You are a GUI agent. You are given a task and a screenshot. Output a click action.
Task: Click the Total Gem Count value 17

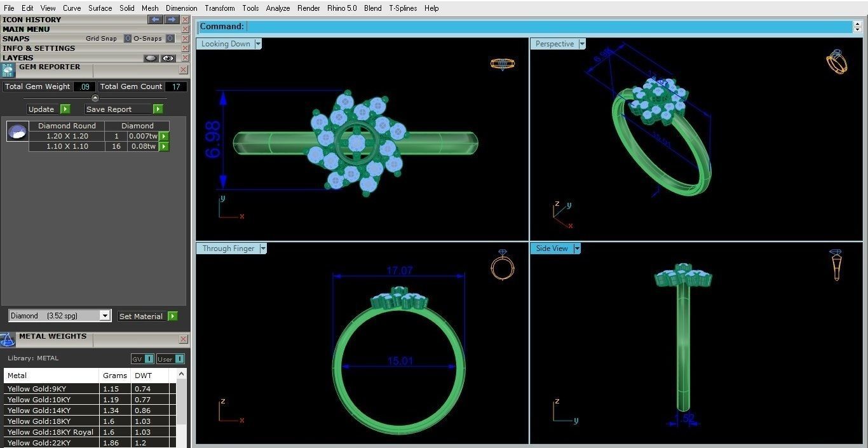pos(176,86)
